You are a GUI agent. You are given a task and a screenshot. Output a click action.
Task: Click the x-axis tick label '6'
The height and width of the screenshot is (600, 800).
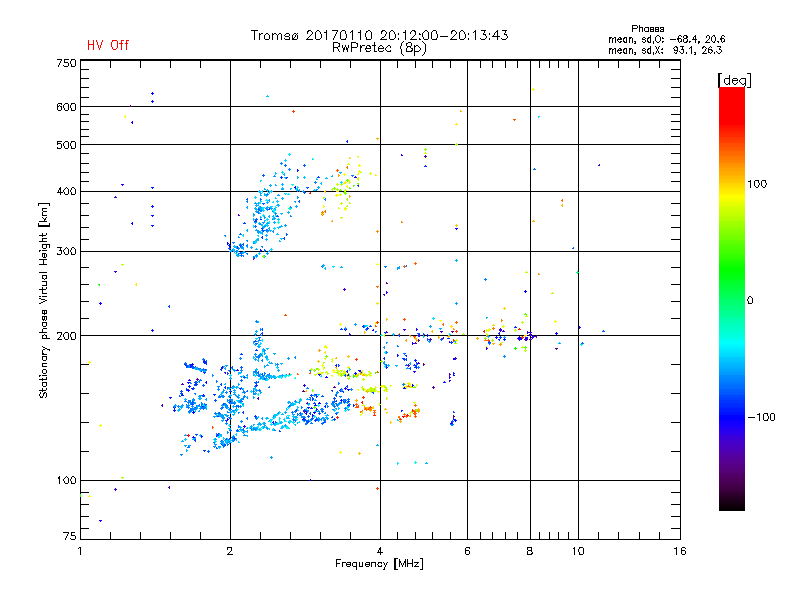pyautogui.click(x=467, y=551)
